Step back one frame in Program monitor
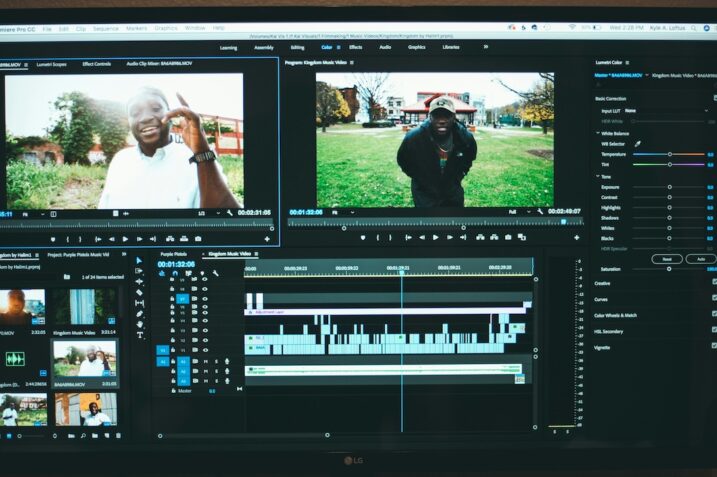The image size is (717, 477). pyautogui.click(x=422, y=237)
